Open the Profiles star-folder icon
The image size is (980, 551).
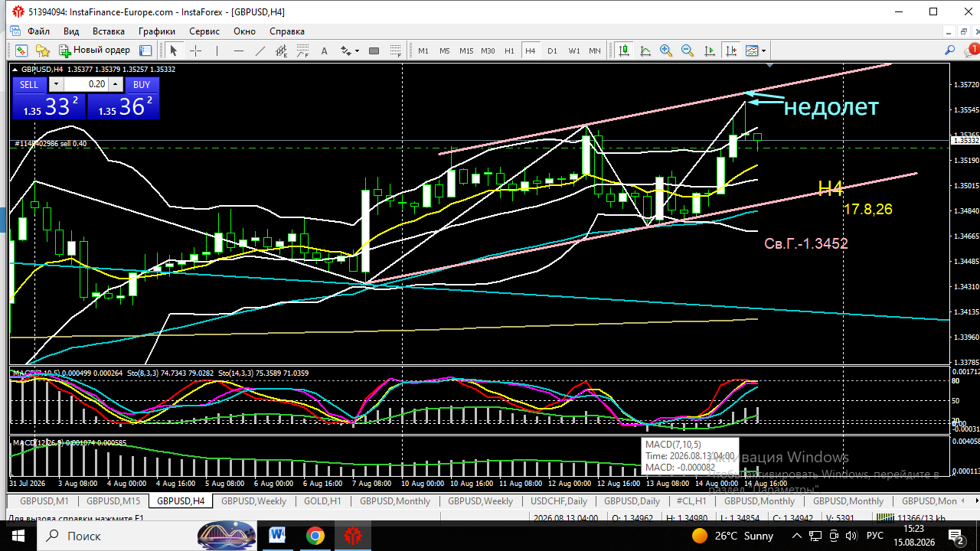tap(43, 51)
